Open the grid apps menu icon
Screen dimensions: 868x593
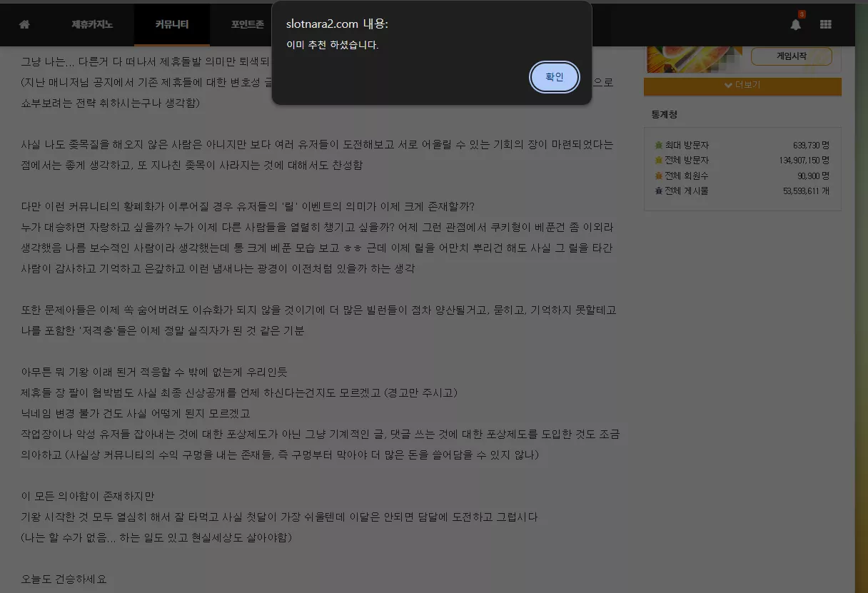click(x=826, y=24)
